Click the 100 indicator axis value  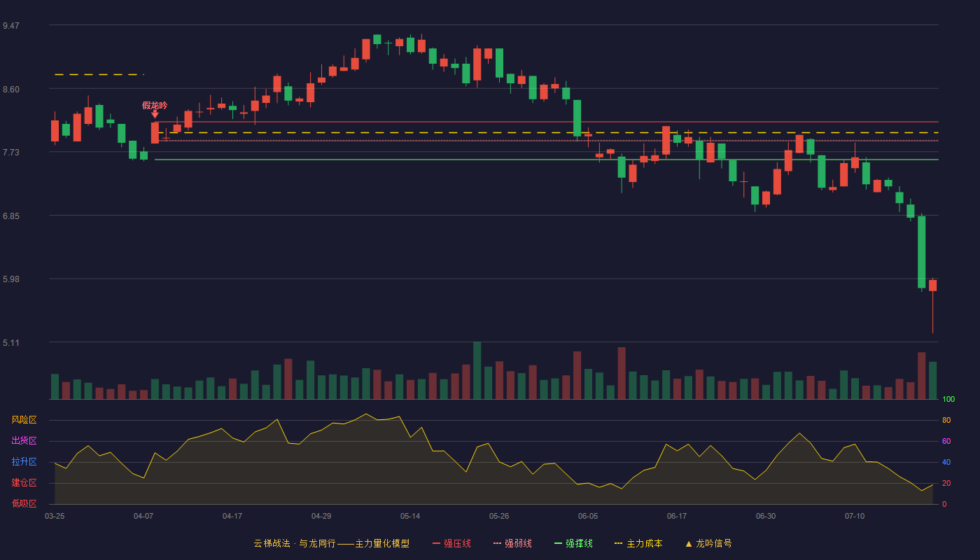point(948,400)
